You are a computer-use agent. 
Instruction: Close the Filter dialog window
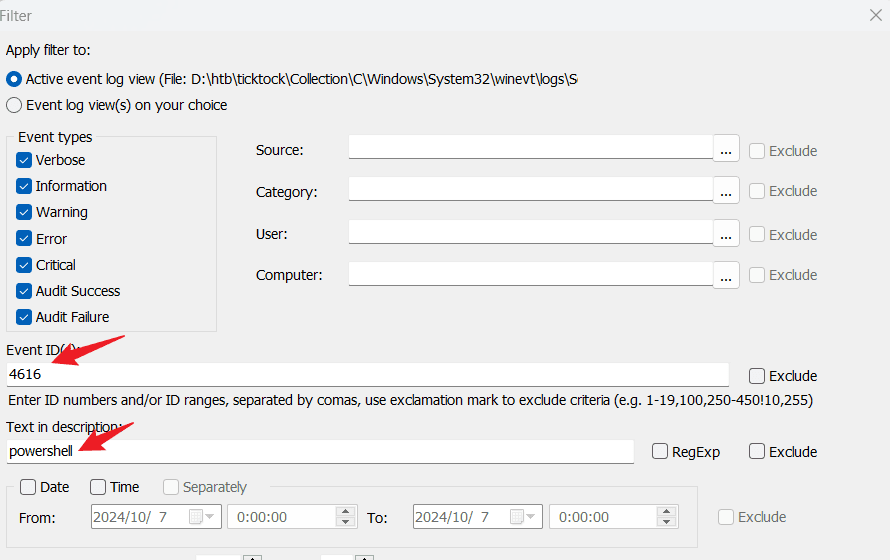876,14
